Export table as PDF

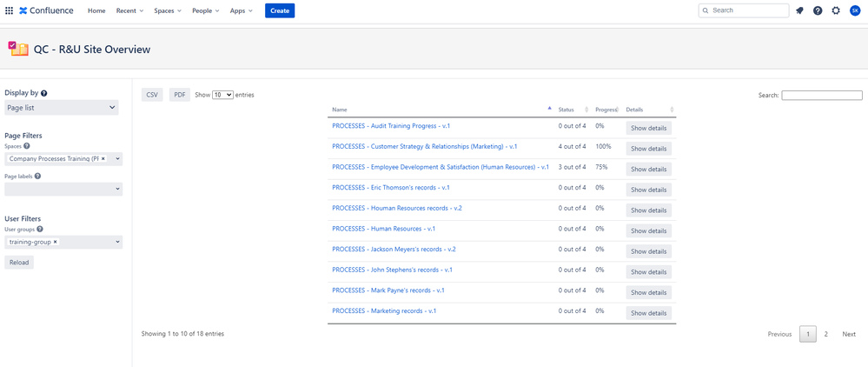click(x=179, y=95)
